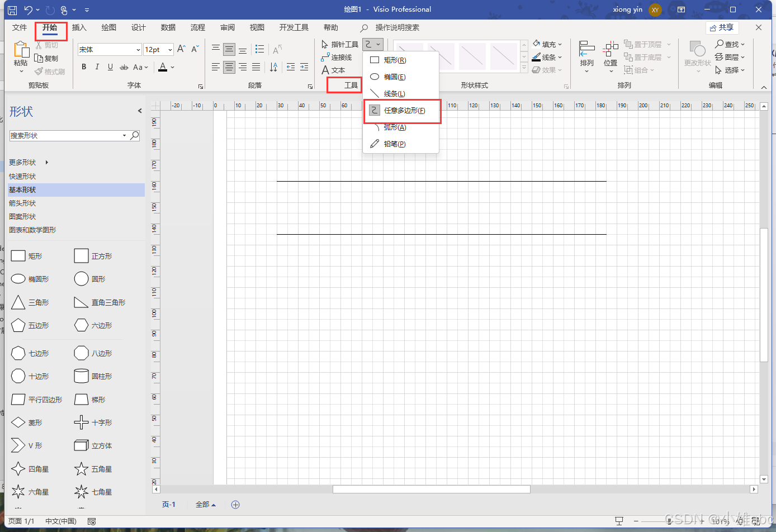Align text to the bottom
This screenshot has width=776, height=532.
tap(243, 49)
